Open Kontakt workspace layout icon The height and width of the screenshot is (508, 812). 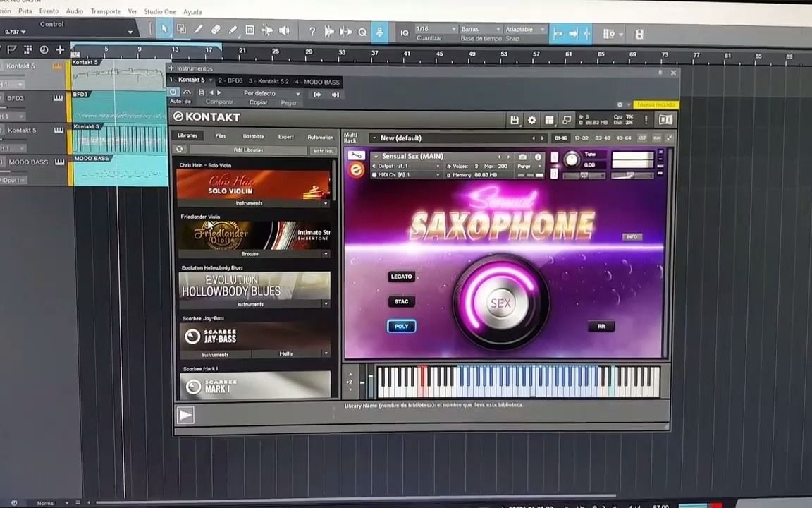pyautogui.click(x=549, y=120)
